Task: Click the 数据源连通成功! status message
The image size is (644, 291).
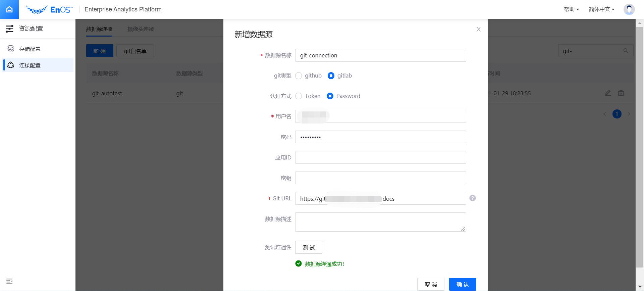Action: tap(324, 264)
